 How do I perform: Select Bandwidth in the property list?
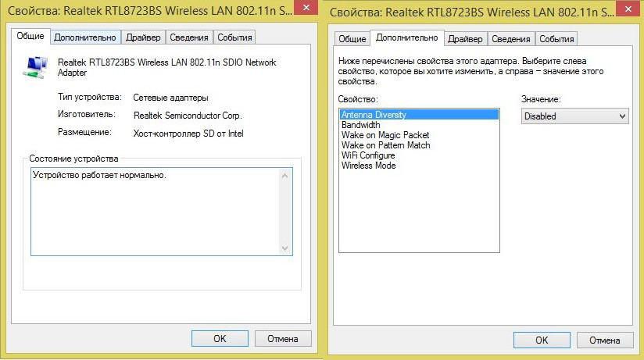(x=361, y=125)
